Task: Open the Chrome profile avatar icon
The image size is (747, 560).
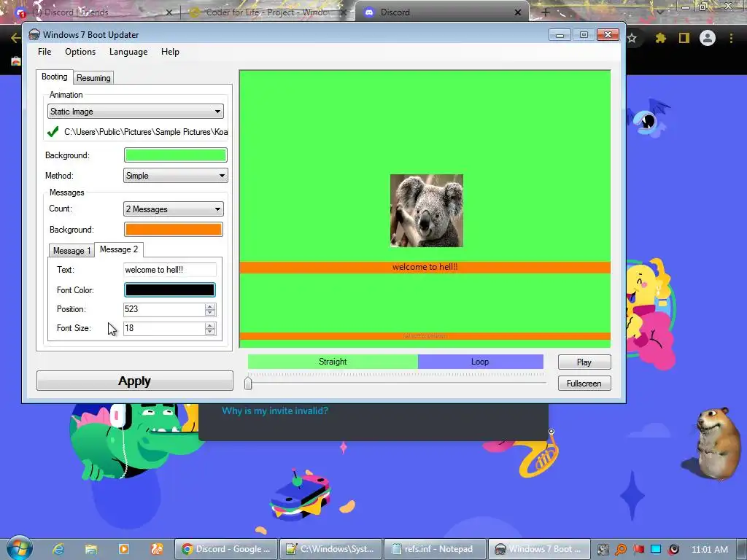Action: pos(708,38)
